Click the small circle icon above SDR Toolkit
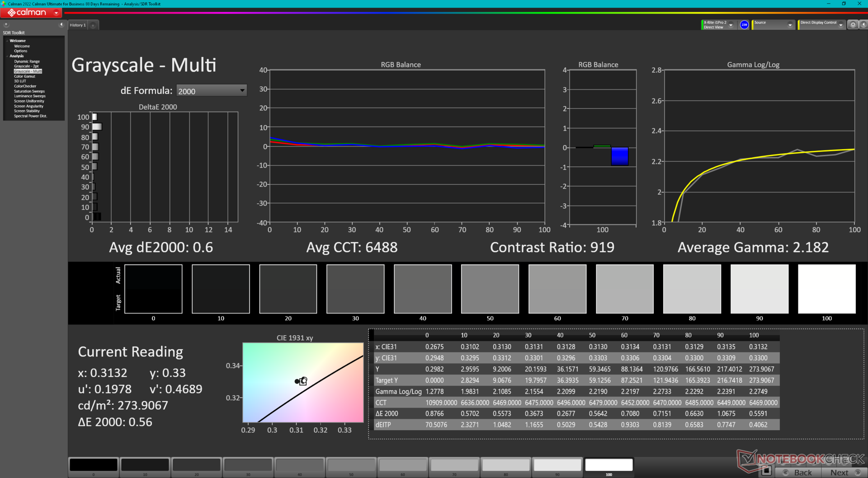 point(6,25)
